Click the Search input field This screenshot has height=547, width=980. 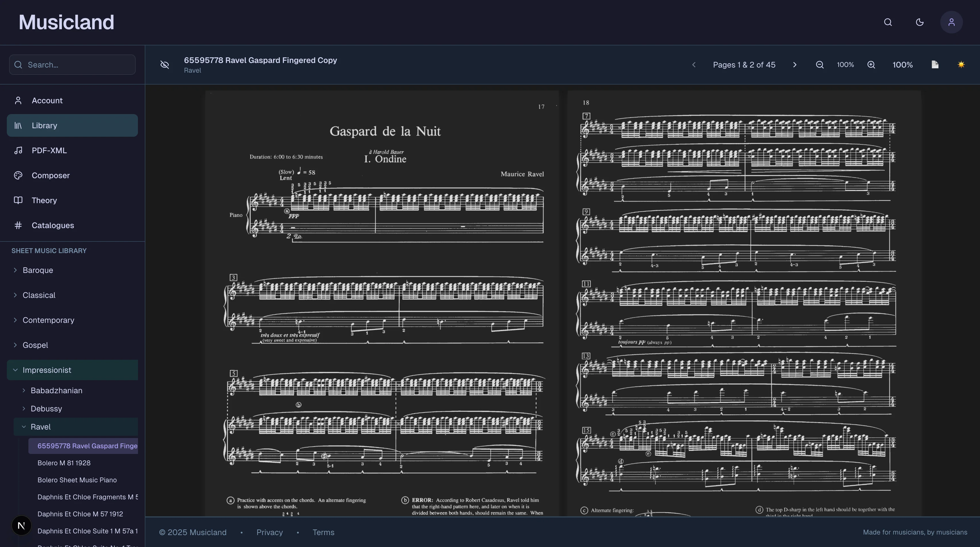(x=72, y=65)
